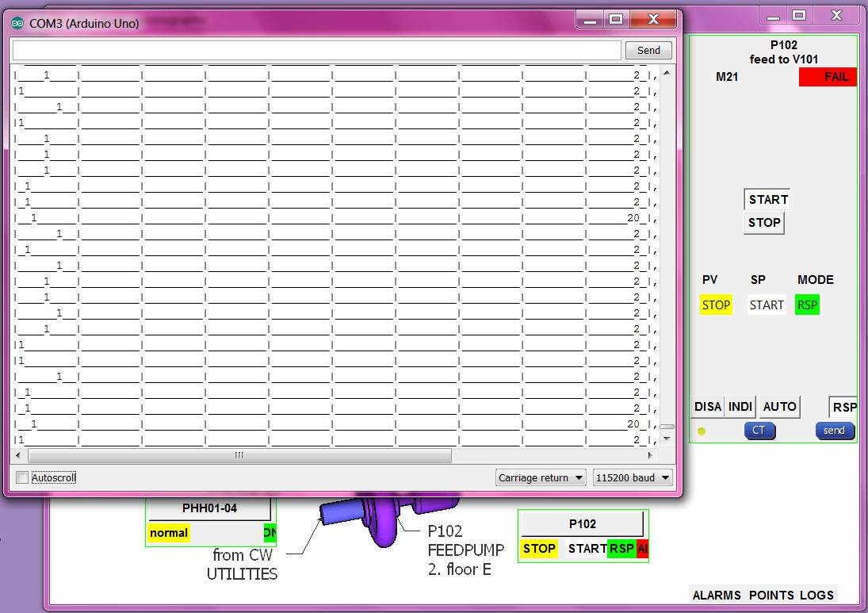The image size is (868, 613).
Task: Toggle INDI mode in P102 panel
Action: pyautogui.click(x=740, y=407)
